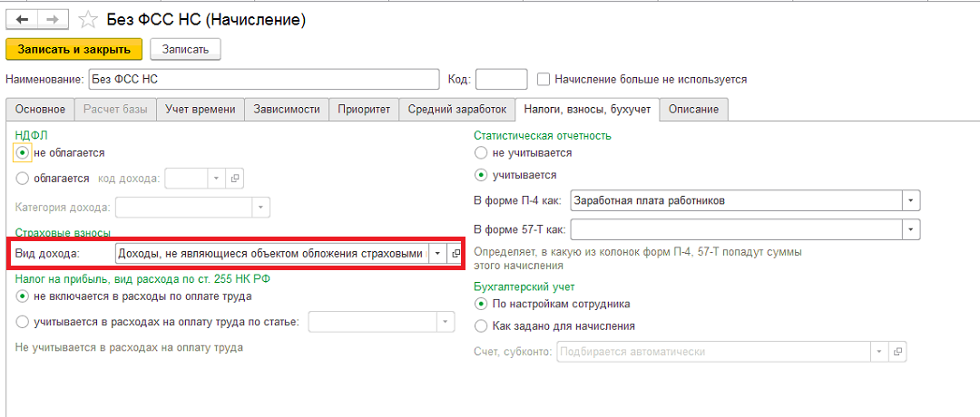Expand the В форме 57-Т как dropdown
980x417 pixels.
[x=911, y=229]
